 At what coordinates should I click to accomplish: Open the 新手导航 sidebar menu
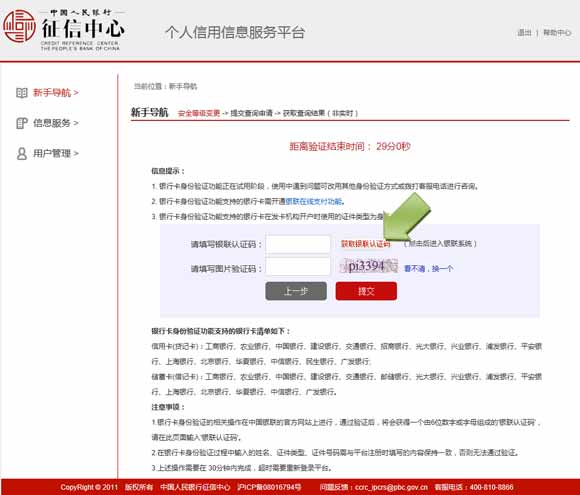(55, 92)
